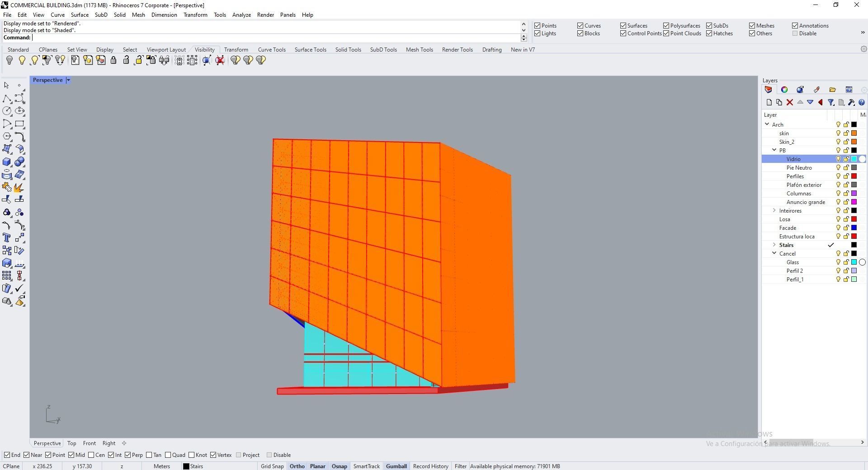Click the Unlock Objects open padlock icon
The height and width of the screenshot is (470, 868).
click(126, 60)
